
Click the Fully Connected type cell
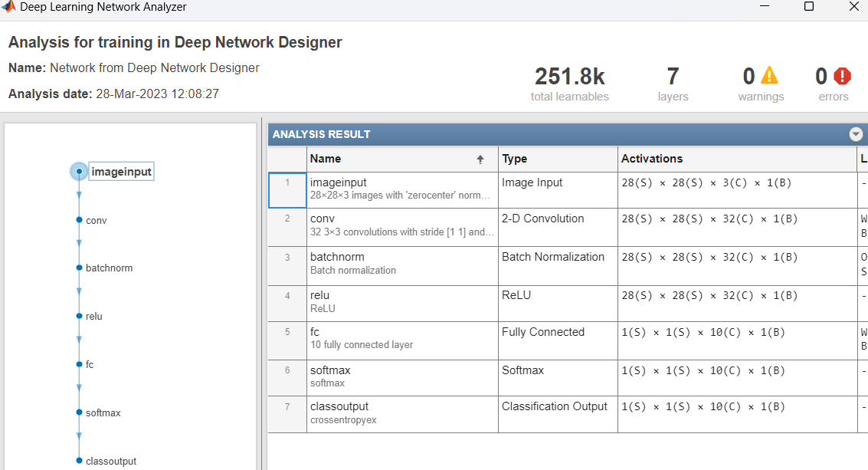click(x=558, y=341)
